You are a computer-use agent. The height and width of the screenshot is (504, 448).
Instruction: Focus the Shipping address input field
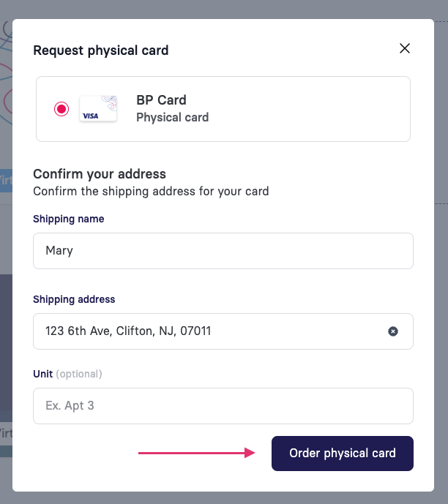point(223,331)
